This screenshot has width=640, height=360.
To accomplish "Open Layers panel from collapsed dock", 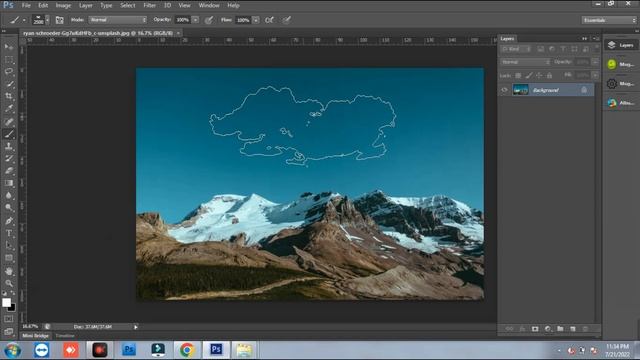I will coord(621,45).
